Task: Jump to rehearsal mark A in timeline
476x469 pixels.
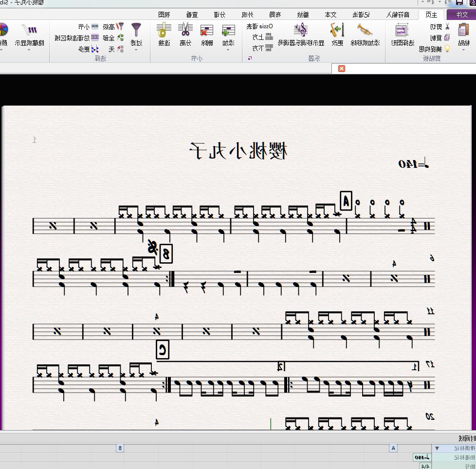Action: [393, 448]
